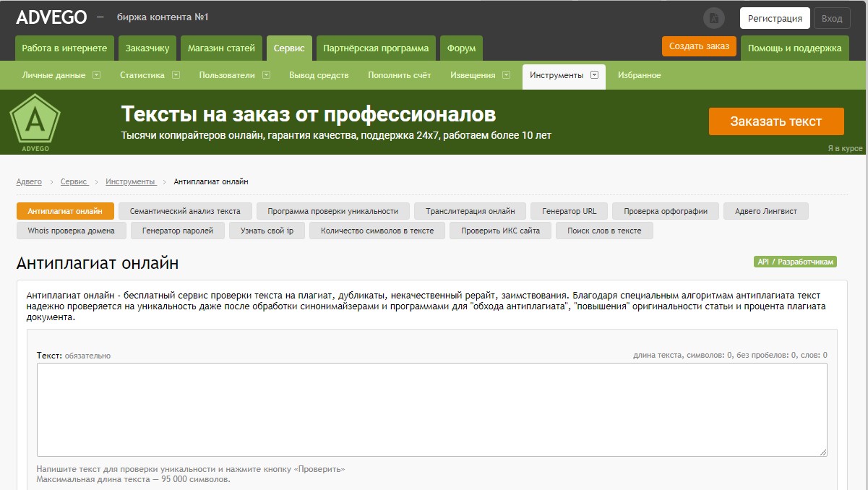Select the Сервис tab
This screenshot has height=490, width=868.
[289, 48]
